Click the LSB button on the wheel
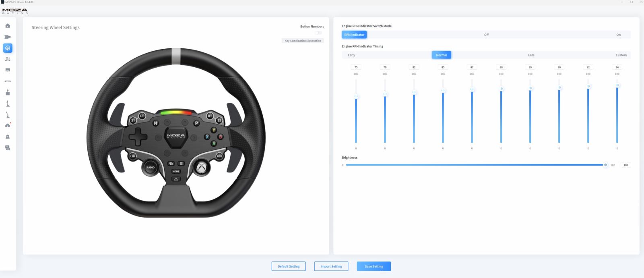 [132, 156]
